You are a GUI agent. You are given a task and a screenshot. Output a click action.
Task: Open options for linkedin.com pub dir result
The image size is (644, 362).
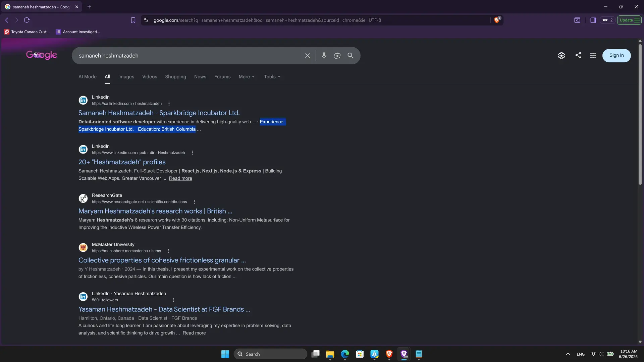[192, 153]
